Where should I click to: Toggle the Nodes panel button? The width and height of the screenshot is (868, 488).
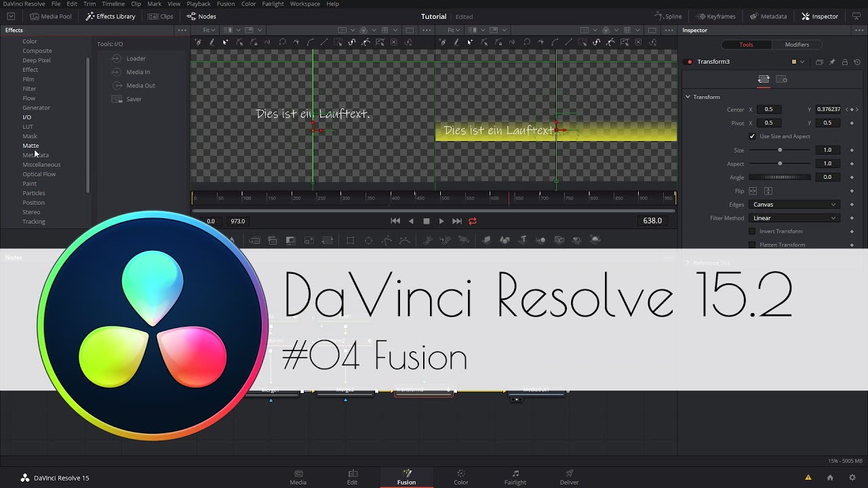201,16
